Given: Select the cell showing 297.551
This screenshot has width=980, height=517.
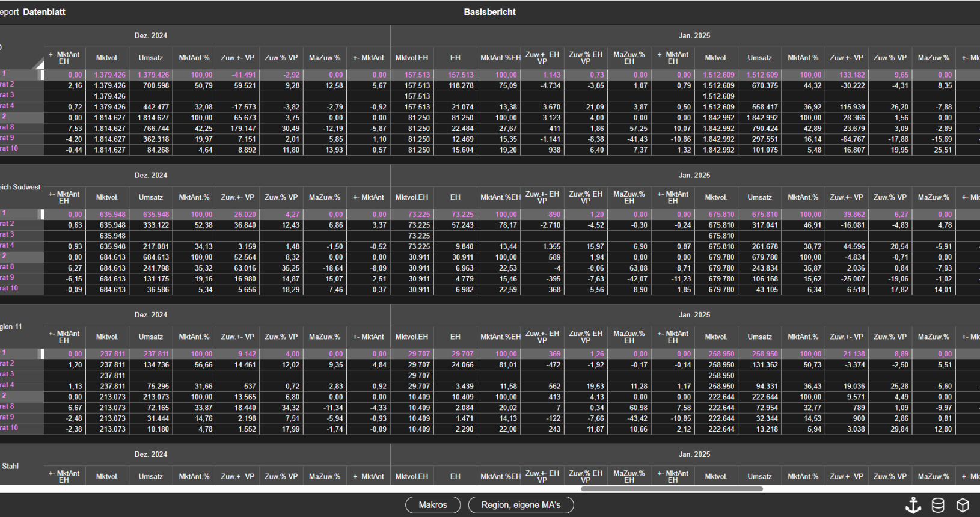Looking at the screenshot, I should coord(760,139).
